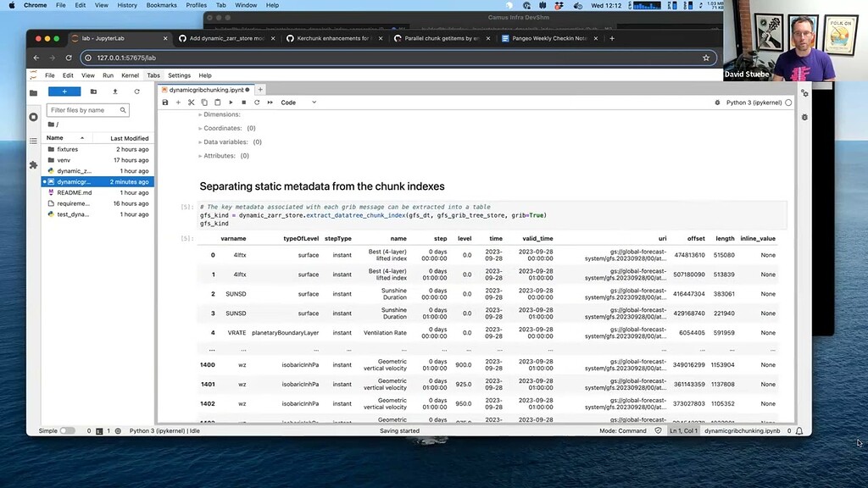Viewport: 868px width, 488px height.
Task: Run the current notebook cell
Action: [231, 103]
